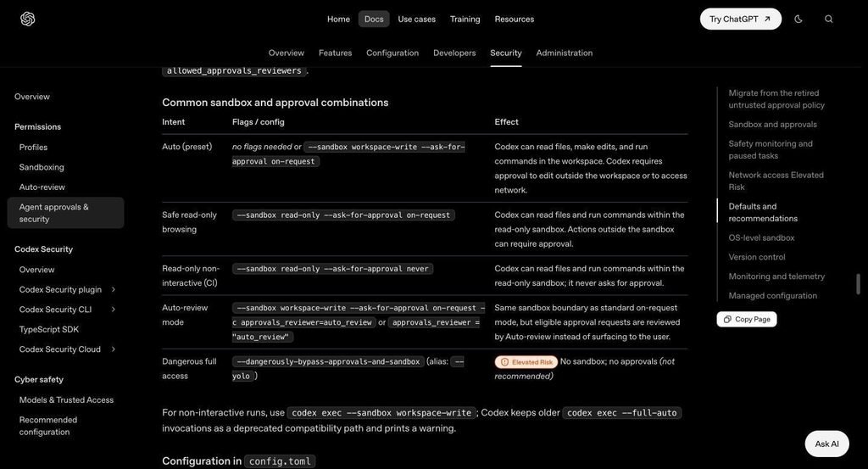The width and height of the screenshot is (868, 469).
Task: Open Sandboxing in the sidebar
Action: click(x=42, y=167)
